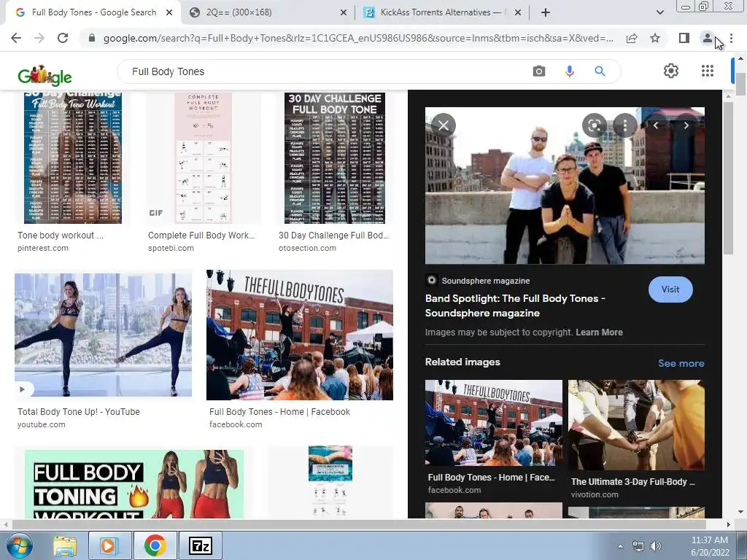Click the large band preview image
Screen dimensions: 747x560
tap(565, 186)
